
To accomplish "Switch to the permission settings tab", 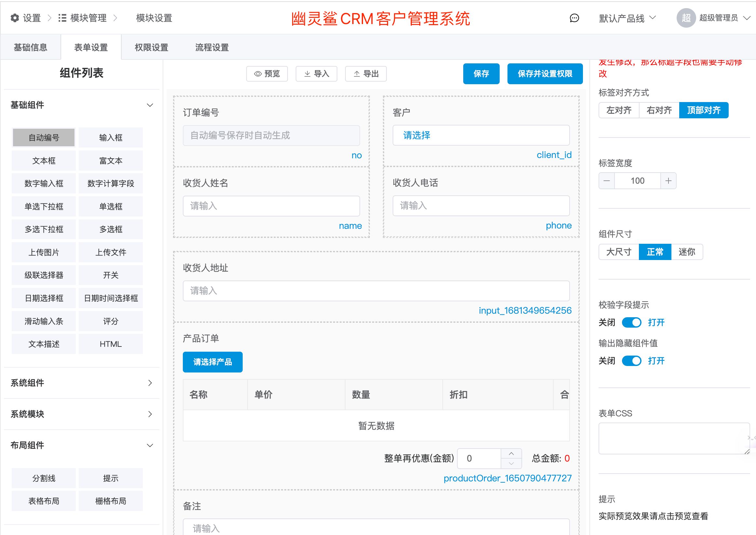I will coord(151,47).
